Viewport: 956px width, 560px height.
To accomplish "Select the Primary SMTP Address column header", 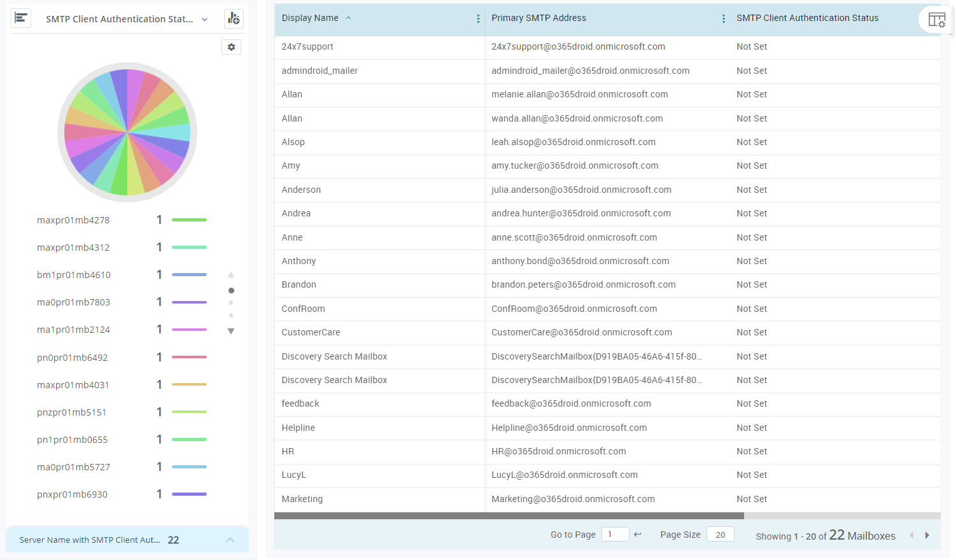I will tap(538, 18).
